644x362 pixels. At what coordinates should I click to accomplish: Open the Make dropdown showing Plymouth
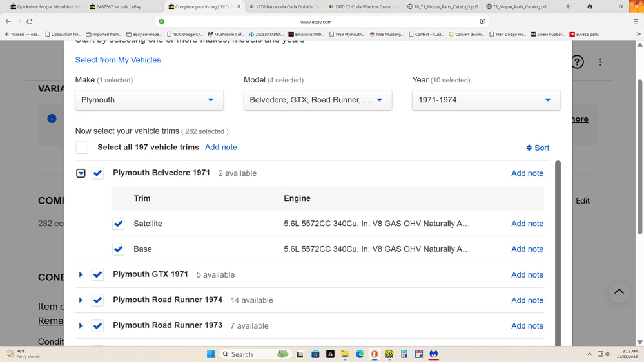(149, 100)
